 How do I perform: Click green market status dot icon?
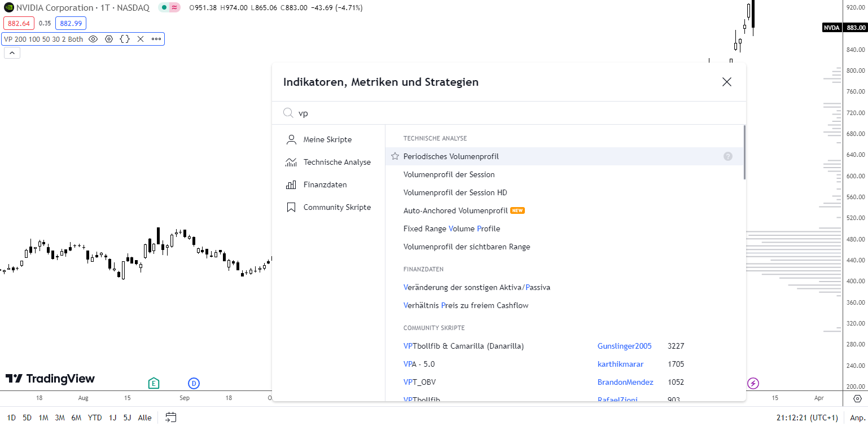163,8
